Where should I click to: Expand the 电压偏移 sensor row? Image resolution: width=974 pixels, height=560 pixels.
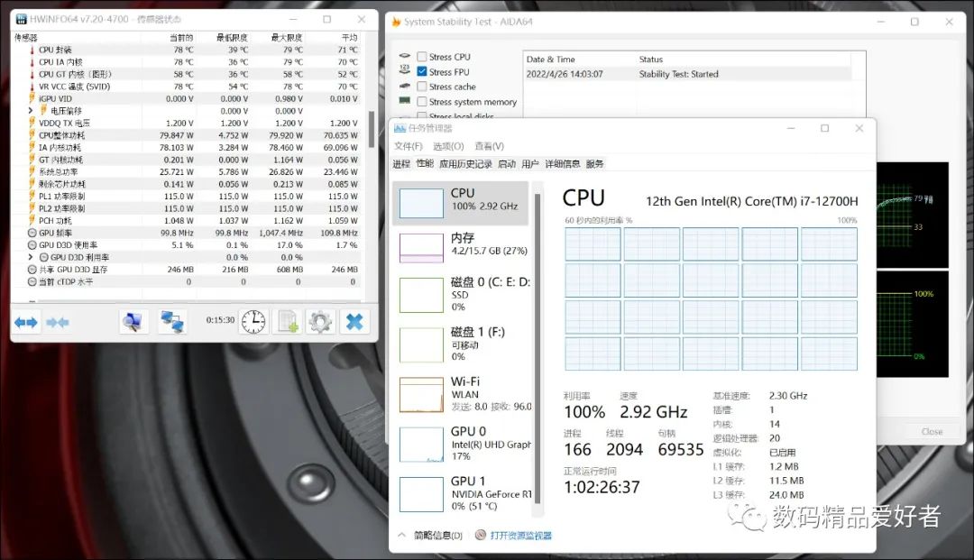click(x=30, y=111)
